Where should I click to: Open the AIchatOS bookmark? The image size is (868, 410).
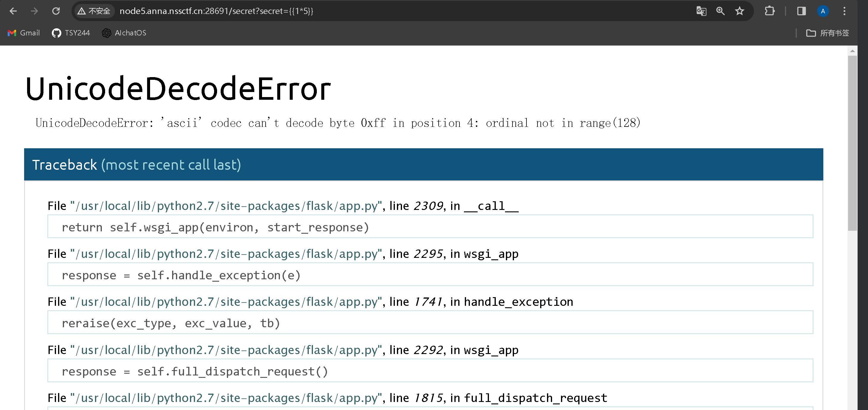(124, 33)
